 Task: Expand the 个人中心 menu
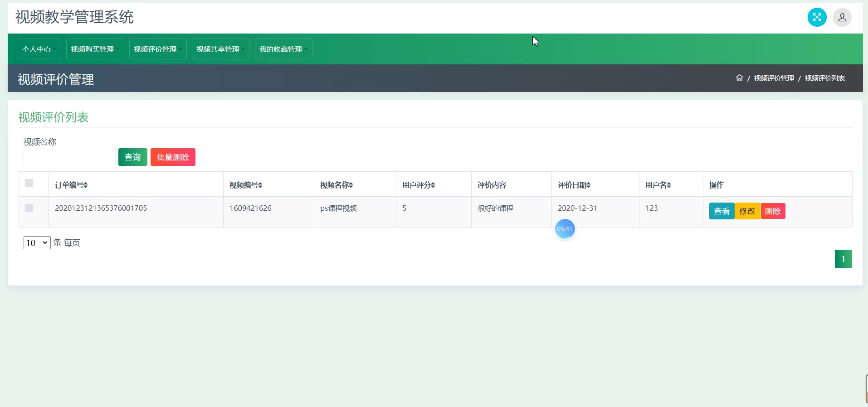[x=39, y=49]
